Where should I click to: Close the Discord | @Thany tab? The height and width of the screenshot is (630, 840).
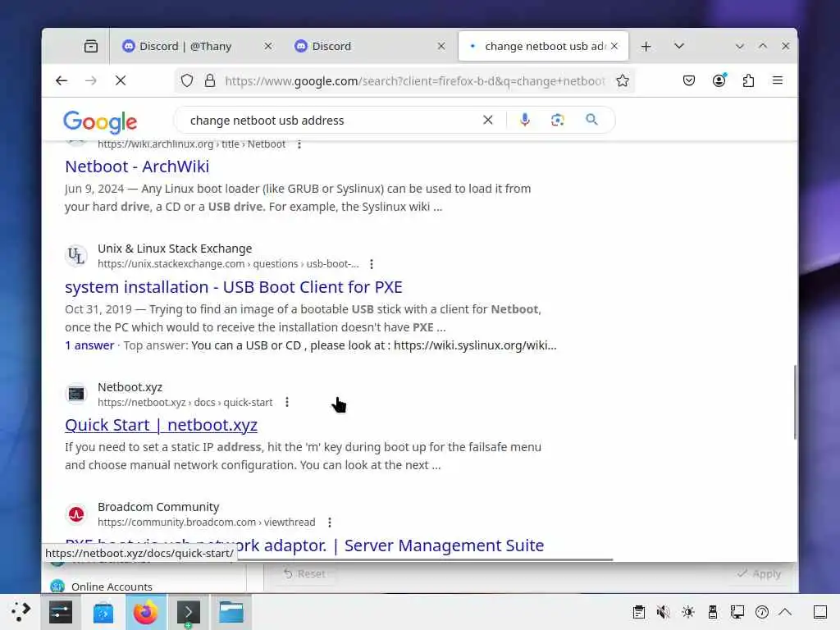tap(268, 46)
